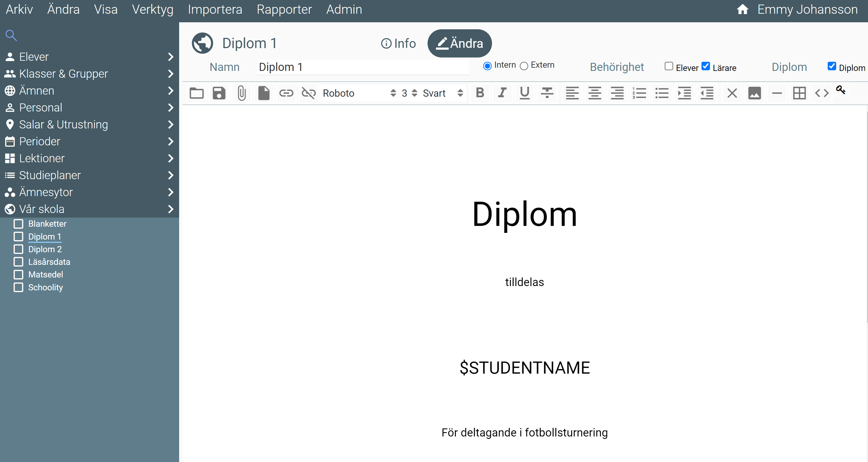The width and height of the screenshot is (868, 462).
Task: Insert an image using picture icon
Action: click(x=754, y=93)
